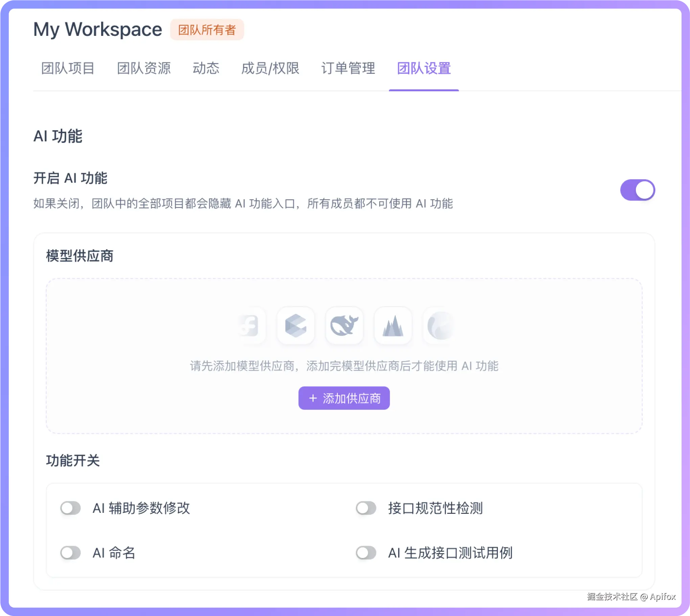Go to the 动态 tab

[206, 68]
